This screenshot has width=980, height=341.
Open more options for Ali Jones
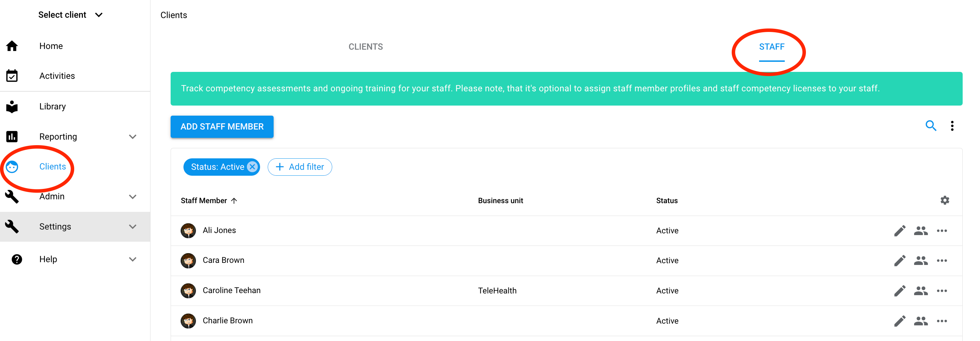point(942,231)
